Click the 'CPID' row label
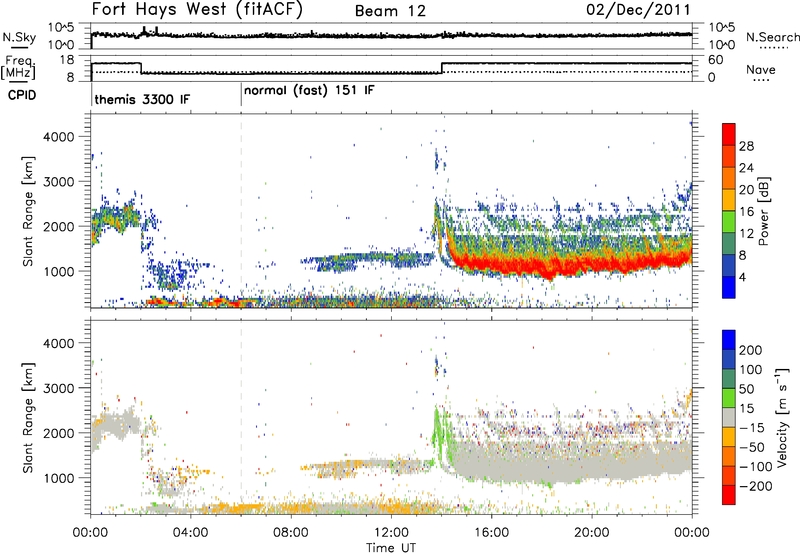Viewport: 800px width, 554px height. 22,95
